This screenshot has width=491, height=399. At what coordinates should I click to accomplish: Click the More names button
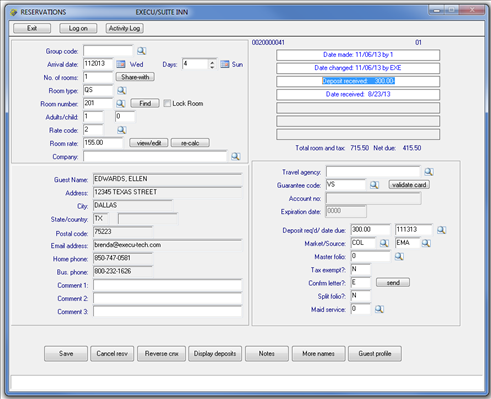pos(318,354)
